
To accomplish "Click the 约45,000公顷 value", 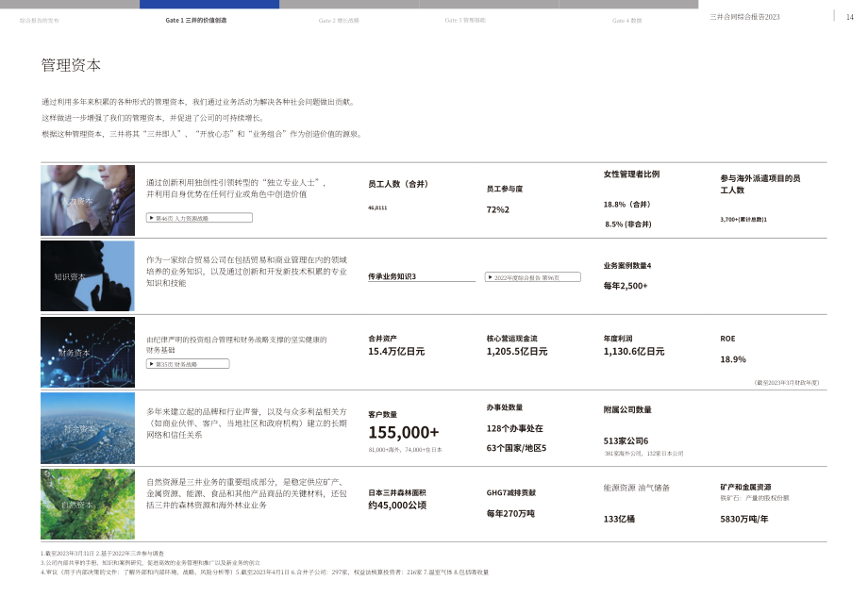I will click(x=397, y=506).
